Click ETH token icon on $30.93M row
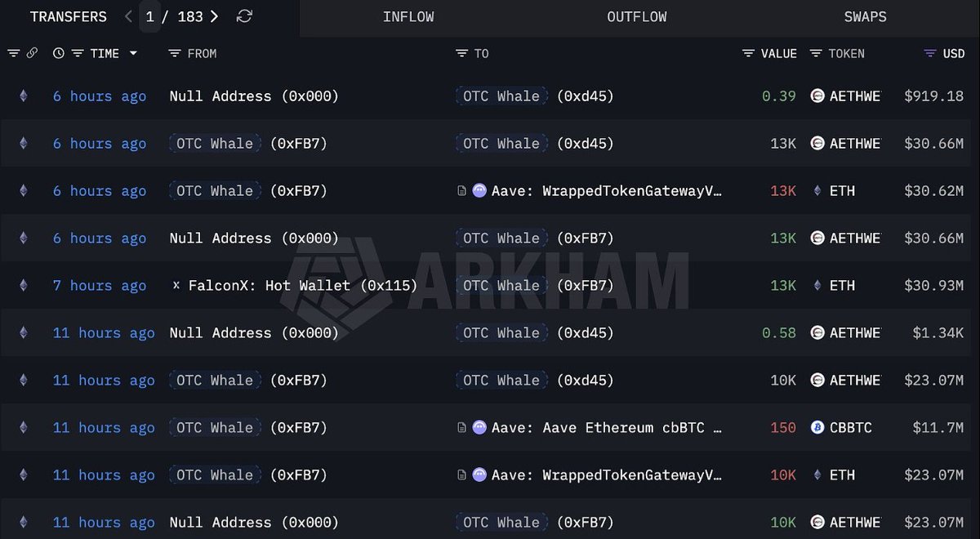980x539 pixels. [x=817, y=285]
